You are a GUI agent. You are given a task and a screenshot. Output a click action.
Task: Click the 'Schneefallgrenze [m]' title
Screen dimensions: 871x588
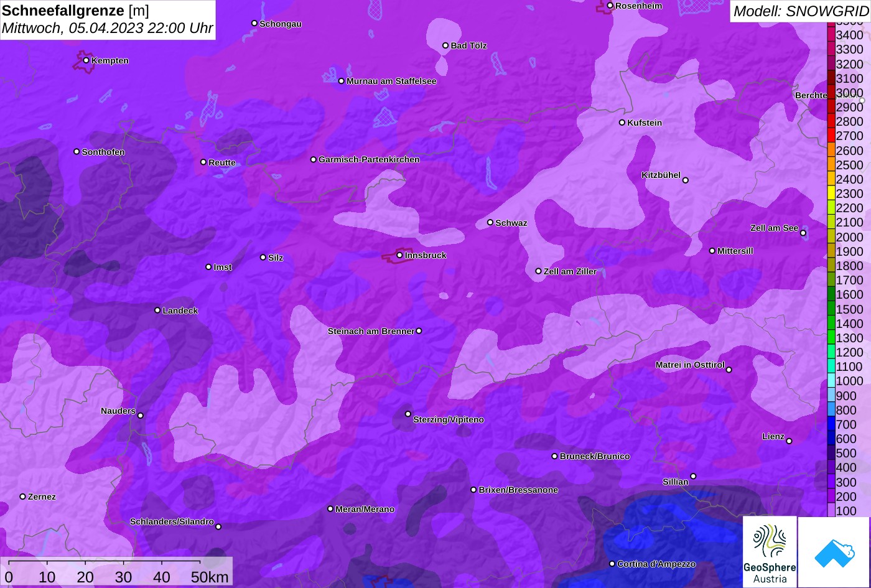76,11
